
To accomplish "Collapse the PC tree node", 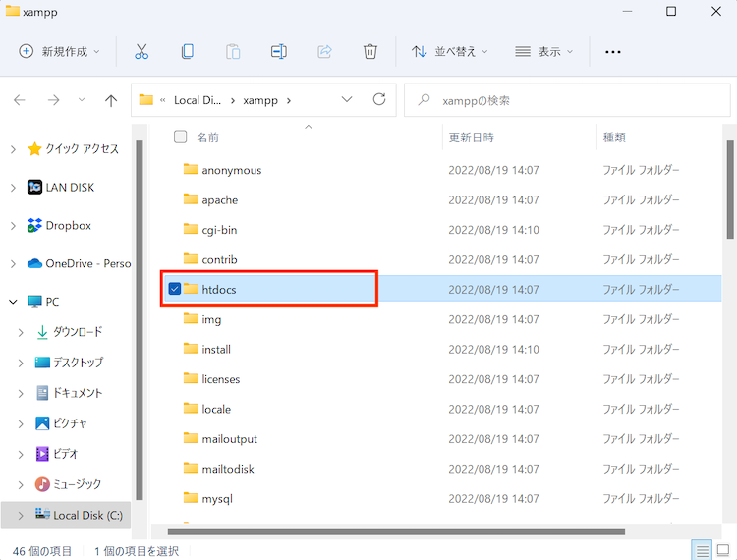I will pyautogui.click(x=13, y=302).
